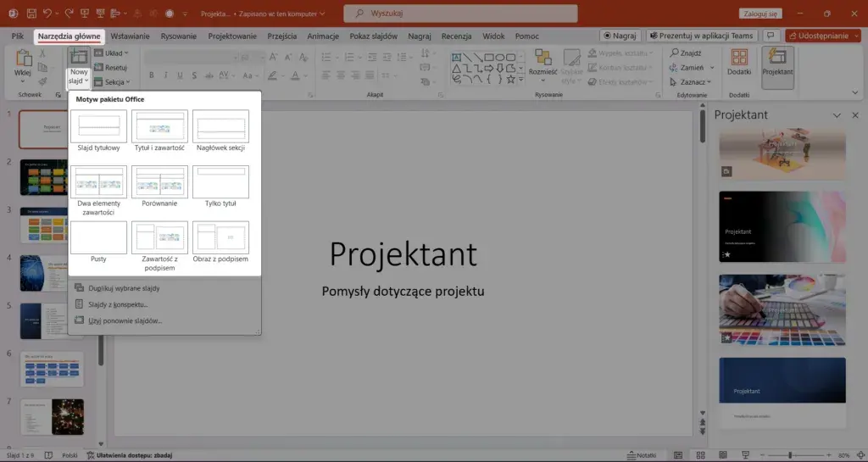This screenshot has width=868, height=462.
Task: Choose the Dwa elementy zawartości layout
Action: tap(98, 191)
